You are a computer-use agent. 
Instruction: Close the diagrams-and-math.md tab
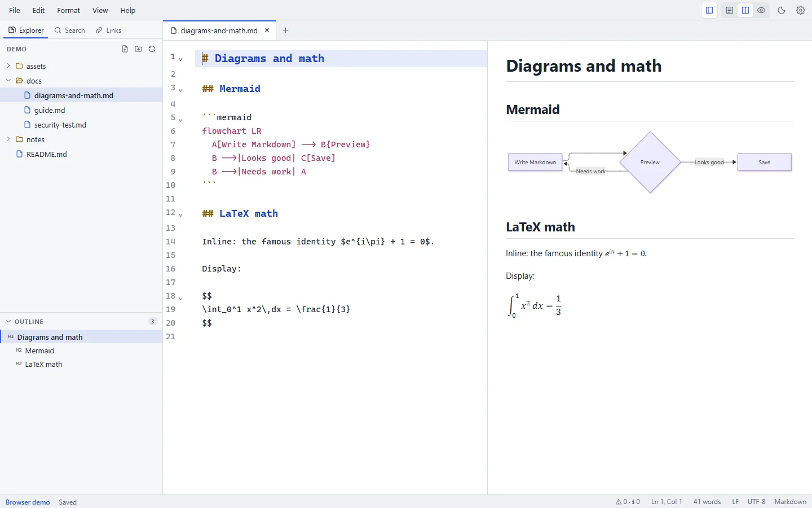(267, 30)
